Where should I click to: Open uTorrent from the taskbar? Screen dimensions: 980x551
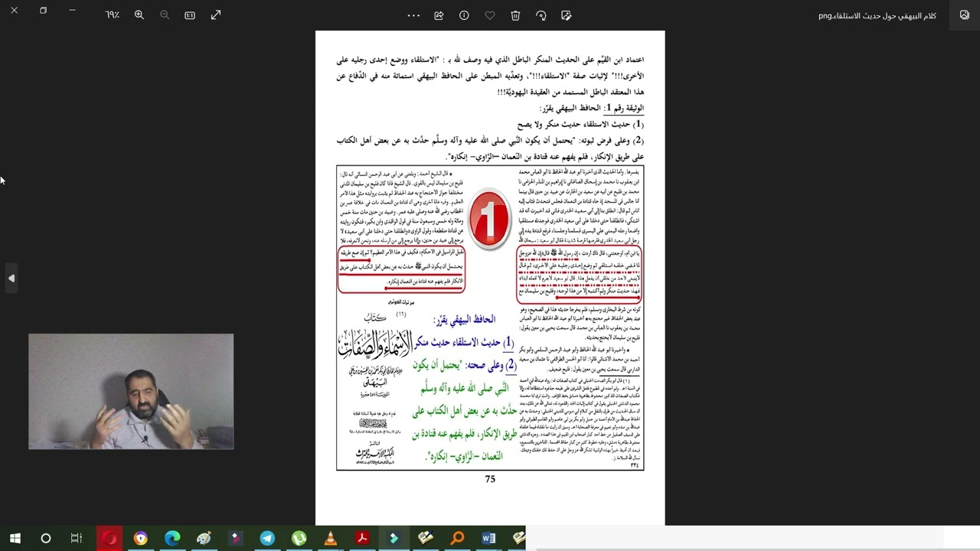pyautogui.click(x=299, y=539)
